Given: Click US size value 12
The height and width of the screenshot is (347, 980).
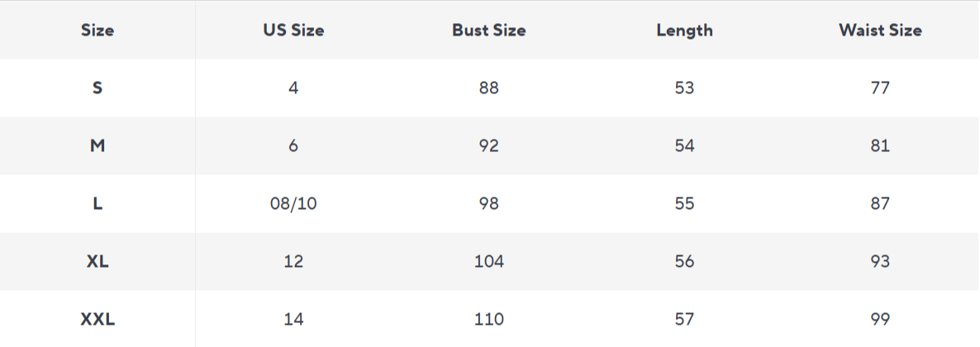Looking at the screenshot, I should [x=293, y=261].
